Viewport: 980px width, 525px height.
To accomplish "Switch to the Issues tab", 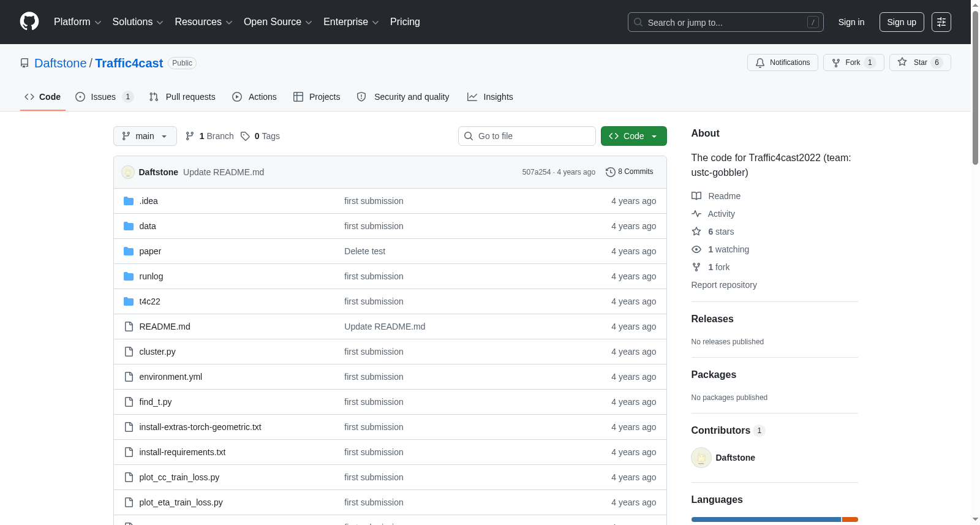I will (x=104, y=97).
